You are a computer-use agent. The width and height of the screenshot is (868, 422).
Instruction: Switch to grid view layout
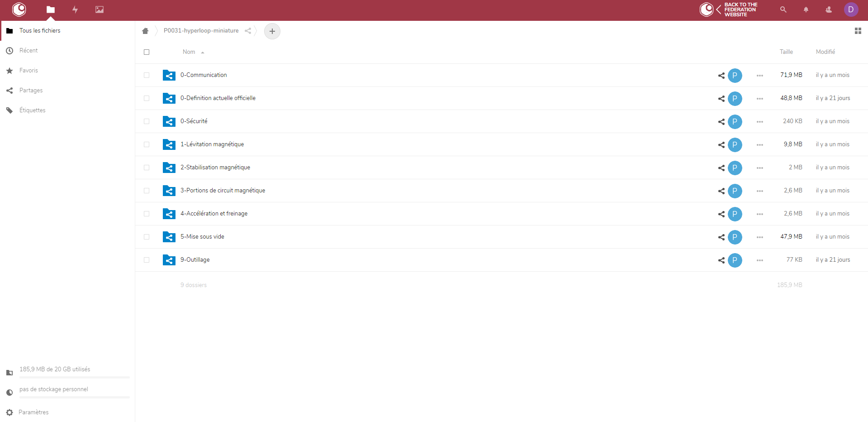pos(858,31)
